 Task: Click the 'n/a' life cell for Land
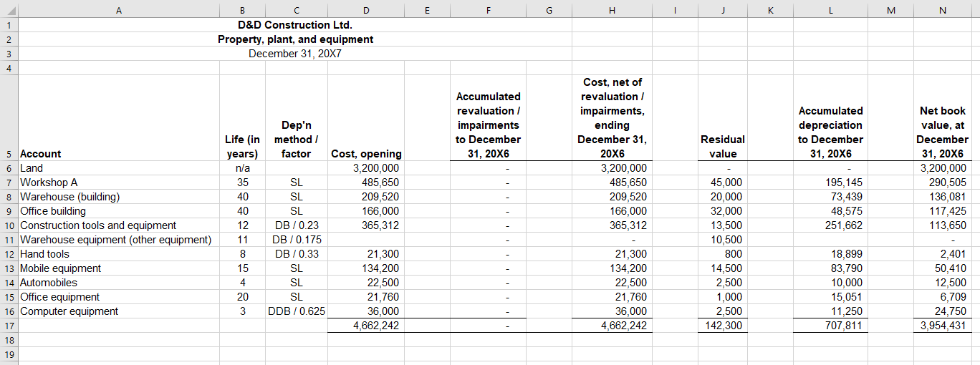pos(242,168)
